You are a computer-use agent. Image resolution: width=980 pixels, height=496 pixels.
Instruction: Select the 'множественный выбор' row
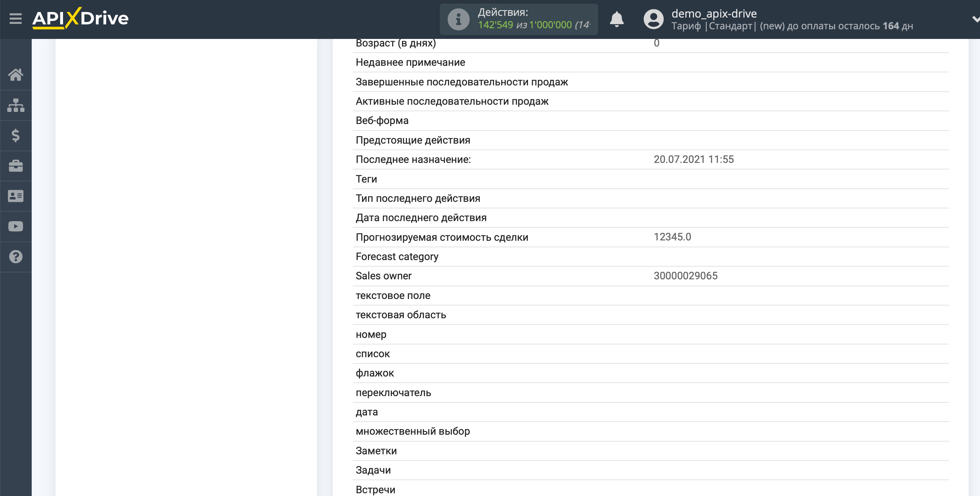tap(651, 431)
